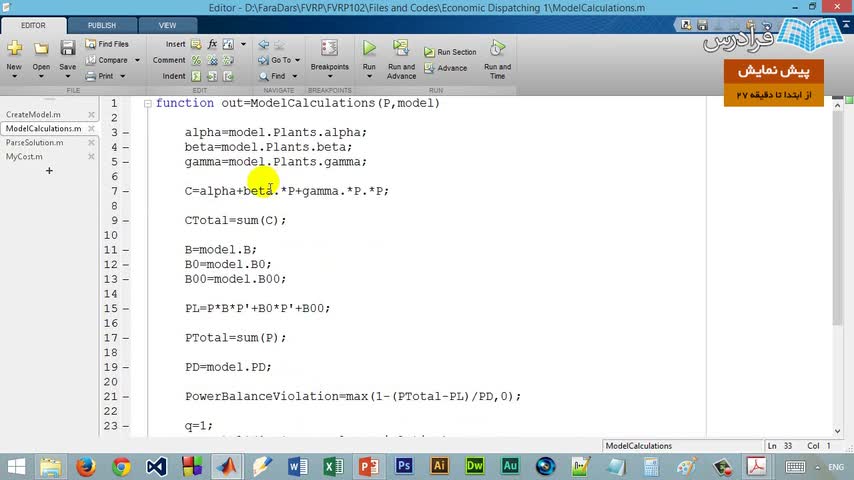Click the Run and Advance icon

(401, 48)
